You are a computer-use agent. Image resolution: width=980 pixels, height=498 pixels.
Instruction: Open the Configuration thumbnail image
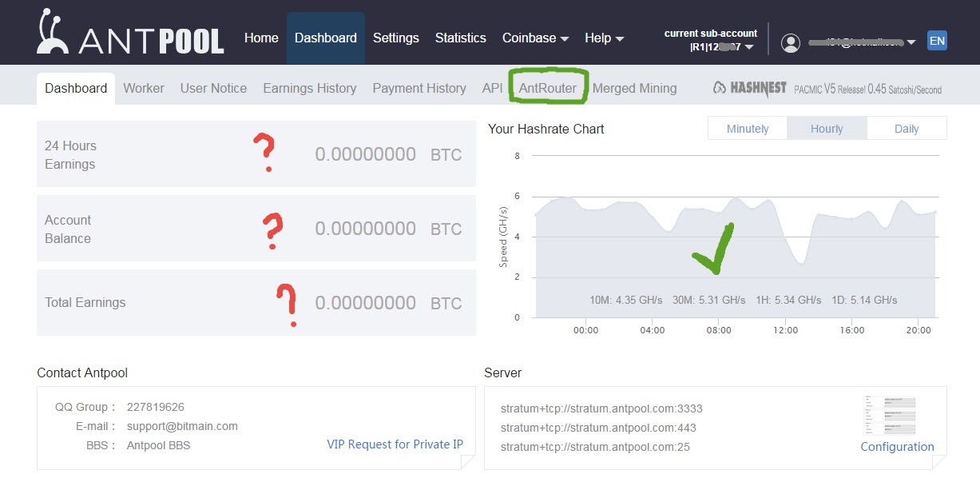pos(889,416)
